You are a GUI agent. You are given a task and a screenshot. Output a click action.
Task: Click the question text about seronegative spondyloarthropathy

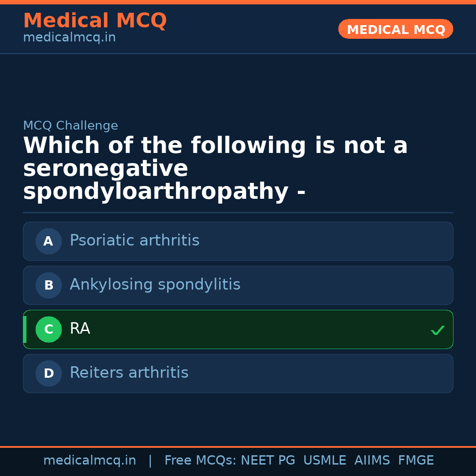pos(215,168)
